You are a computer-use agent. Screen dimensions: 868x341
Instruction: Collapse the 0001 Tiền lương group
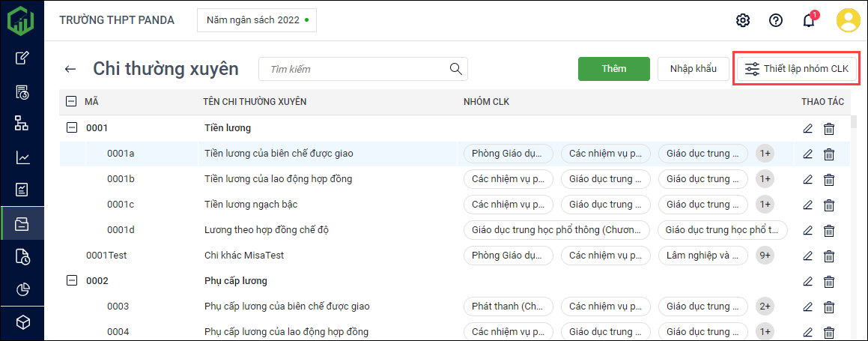coord(72,128)
